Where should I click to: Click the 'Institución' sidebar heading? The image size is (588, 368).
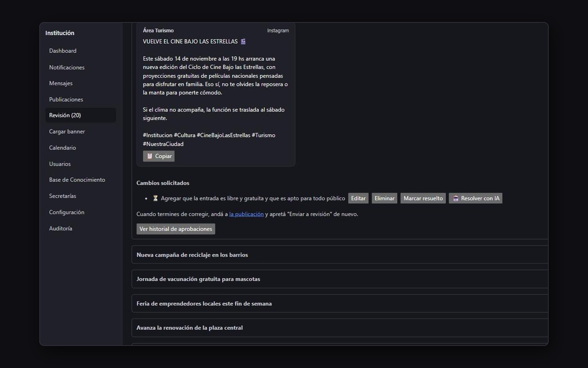tap(60, 33)
